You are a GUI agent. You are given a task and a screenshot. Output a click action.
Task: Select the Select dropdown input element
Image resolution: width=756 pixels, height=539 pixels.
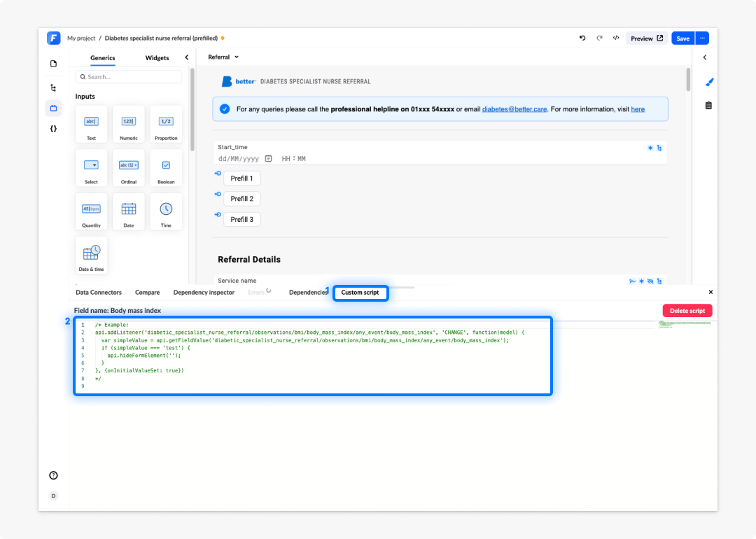coord(91,168)
